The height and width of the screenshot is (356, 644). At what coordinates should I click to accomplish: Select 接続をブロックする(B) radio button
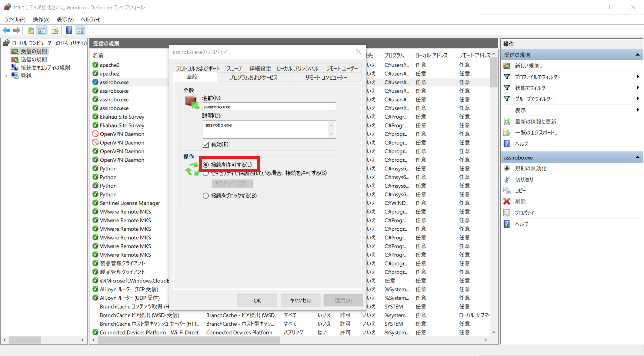pyautogui.click(x=206, y=196)
